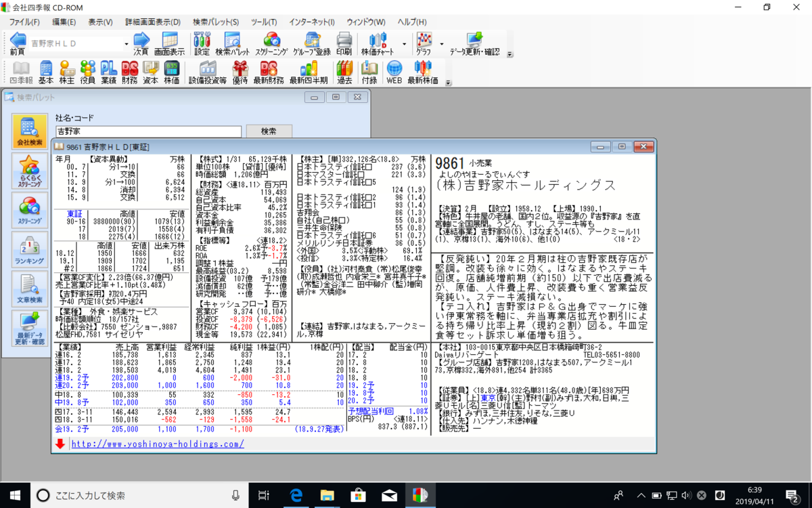Select らくらくスクリーニング in the palette sidebar

tap(30, 170)
